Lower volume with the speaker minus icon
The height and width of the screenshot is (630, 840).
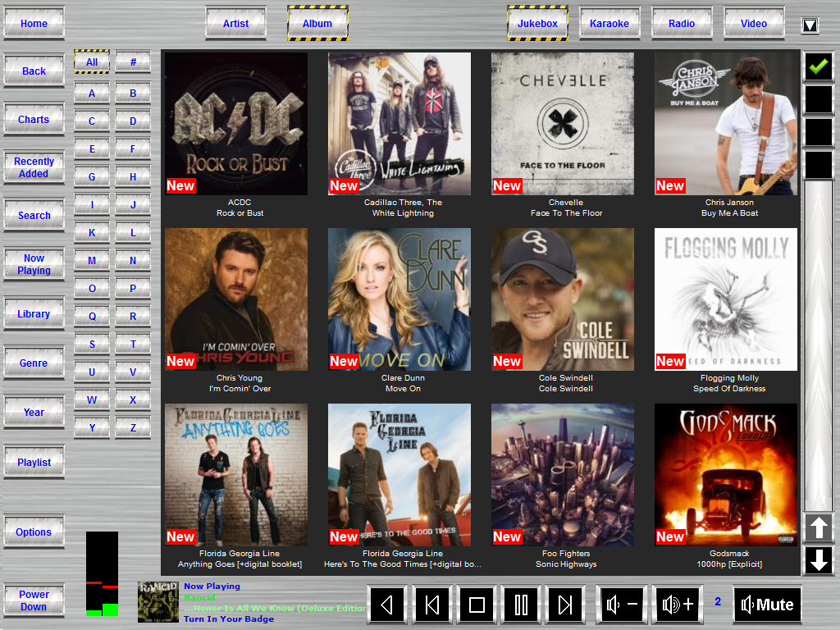click(622, 605)
